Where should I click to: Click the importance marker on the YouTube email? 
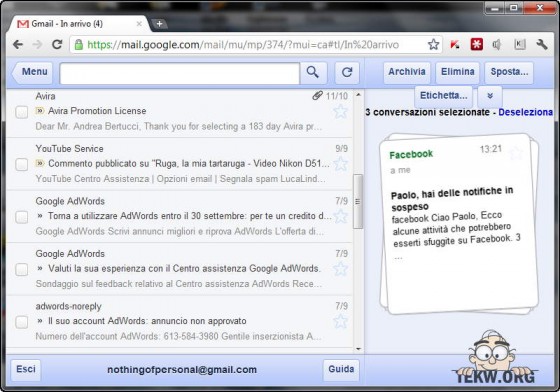pos(40,164)
